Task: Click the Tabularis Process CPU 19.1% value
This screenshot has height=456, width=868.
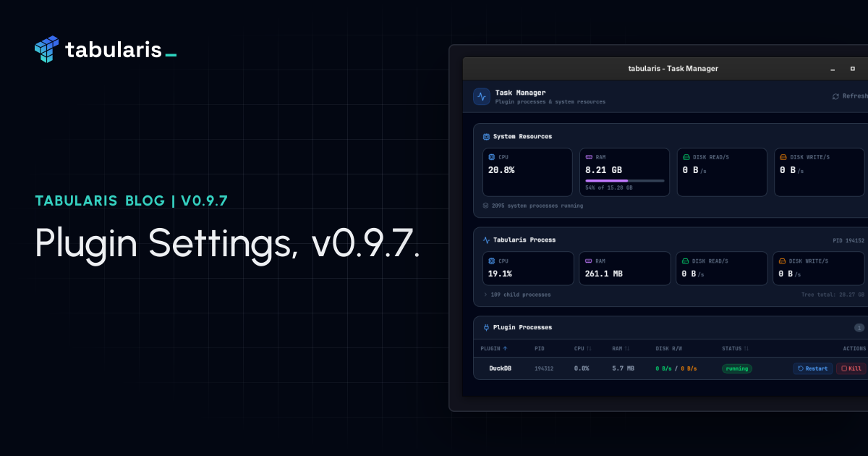Action: pos(500,274)
